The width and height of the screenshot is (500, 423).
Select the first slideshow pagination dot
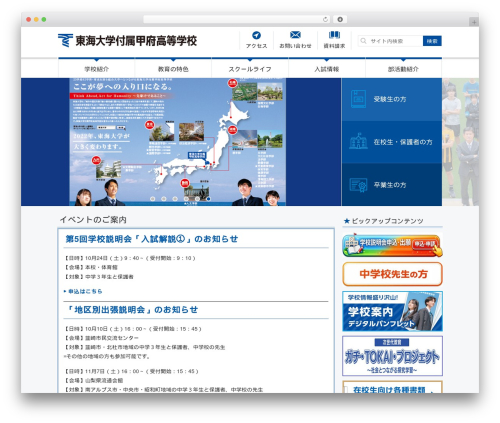pyautogui.click(x=153, y=199)
